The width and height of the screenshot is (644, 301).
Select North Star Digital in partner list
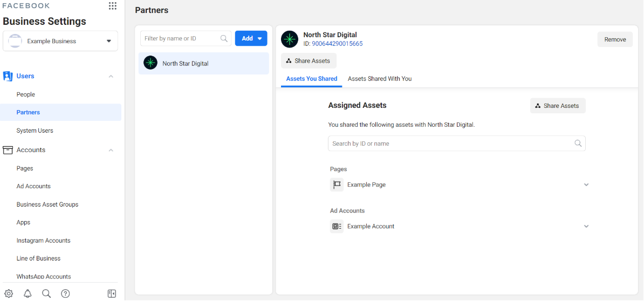pyautogui.click(x=204, y=63)
